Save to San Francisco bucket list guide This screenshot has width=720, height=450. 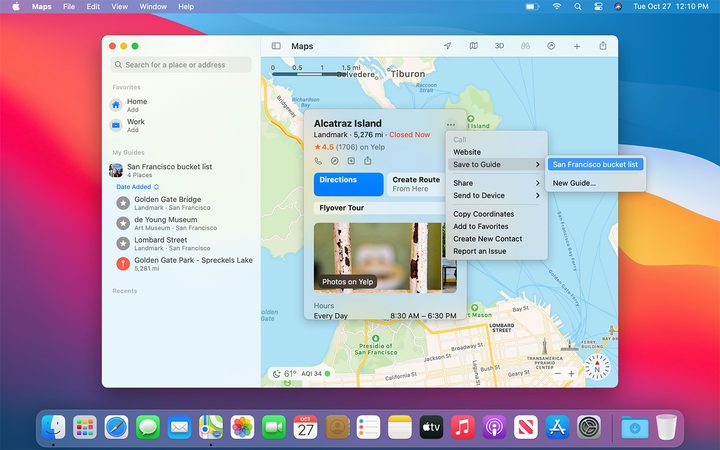pyautogui.click(x=596, y=164)
